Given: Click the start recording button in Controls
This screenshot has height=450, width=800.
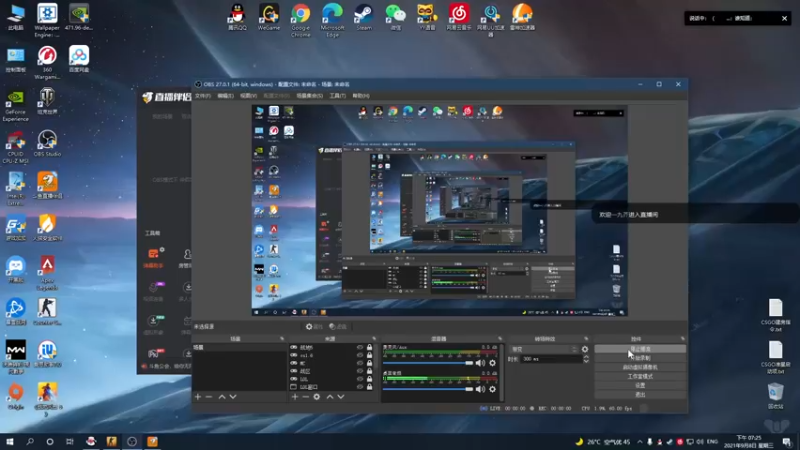Looking at the screenshot, I should click(640, 358).
